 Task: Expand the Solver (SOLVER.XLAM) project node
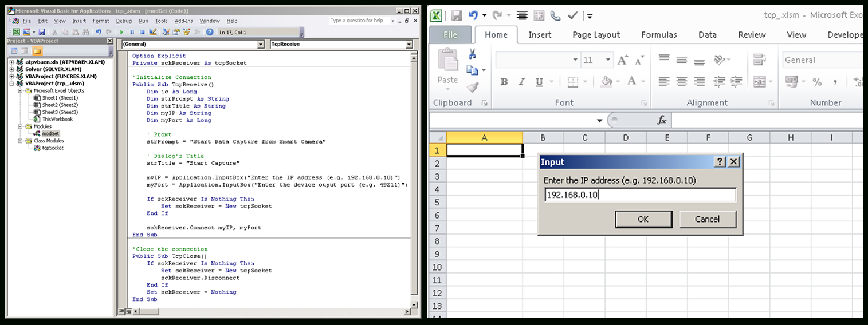point(11,69)
